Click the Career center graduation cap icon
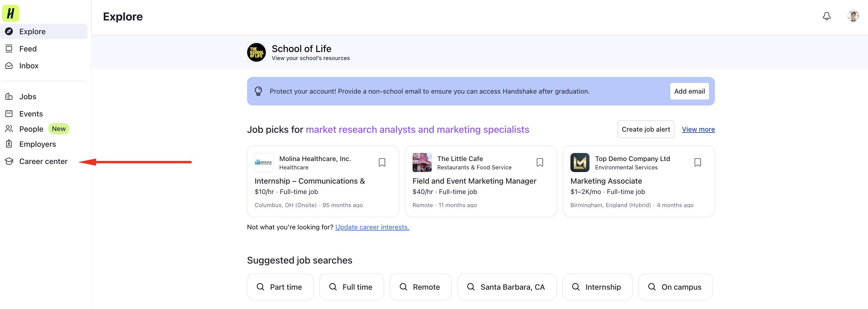The height and width of the screenshot is (309, 868). point(9,161)
